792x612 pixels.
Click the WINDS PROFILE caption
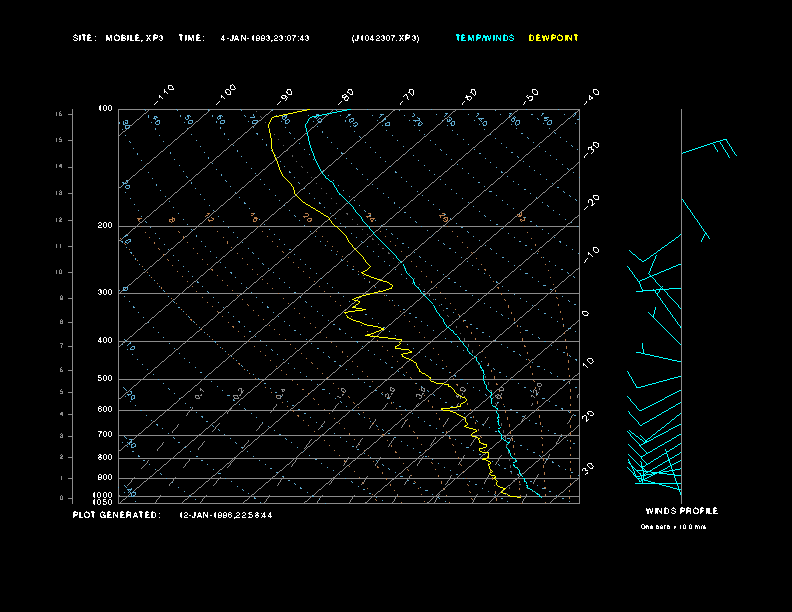tap(681, 511)
